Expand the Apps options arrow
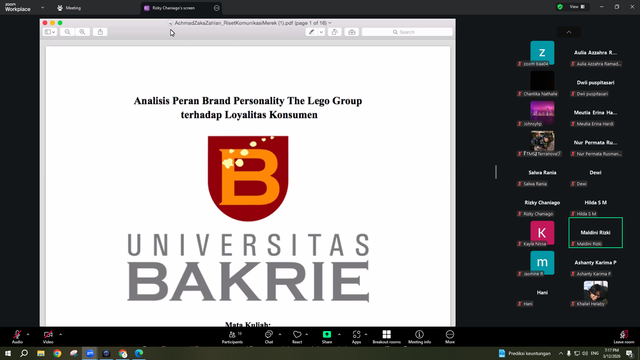 click(x=366, y=334)
